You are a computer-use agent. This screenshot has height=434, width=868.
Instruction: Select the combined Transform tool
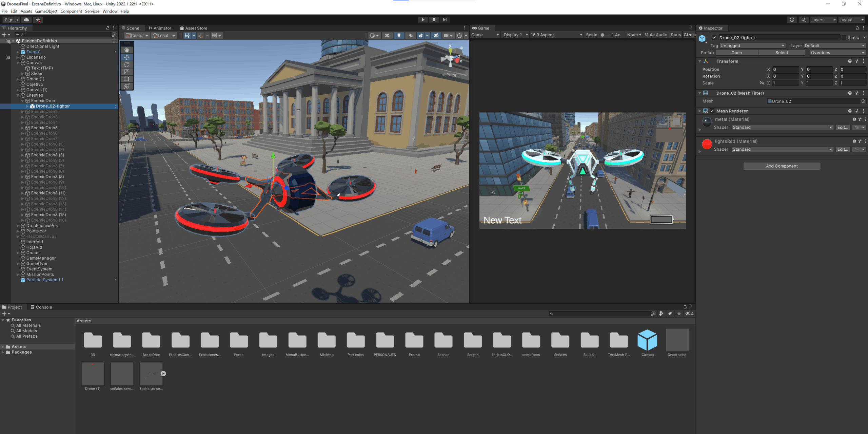click(127, 86)
